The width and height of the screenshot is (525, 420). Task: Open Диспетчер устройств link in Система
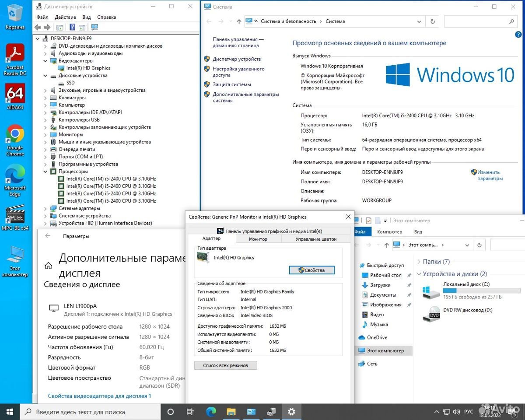[x=237, y=59]
